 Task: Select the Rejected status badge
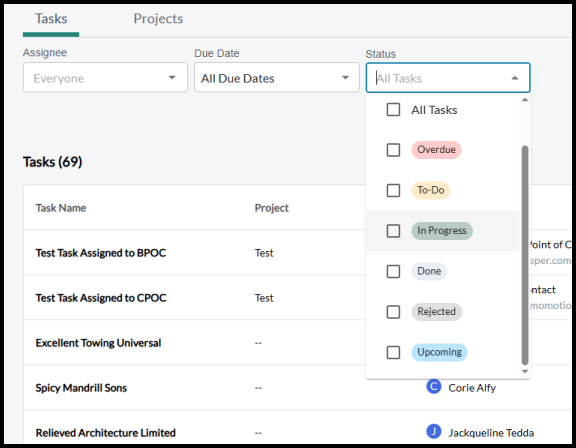pyautogui.click(x=436, y=312)
